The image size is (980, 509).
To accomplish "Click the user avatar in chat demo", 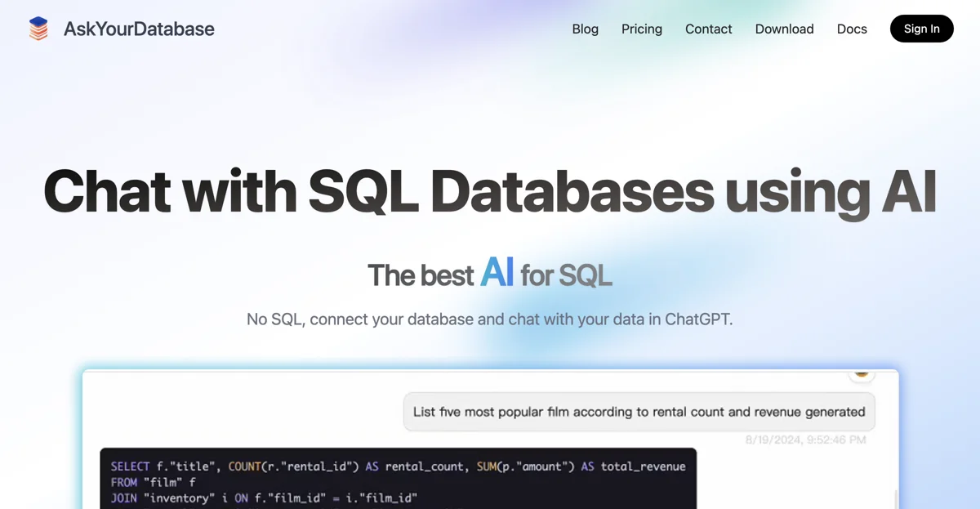I will point(861,373).
